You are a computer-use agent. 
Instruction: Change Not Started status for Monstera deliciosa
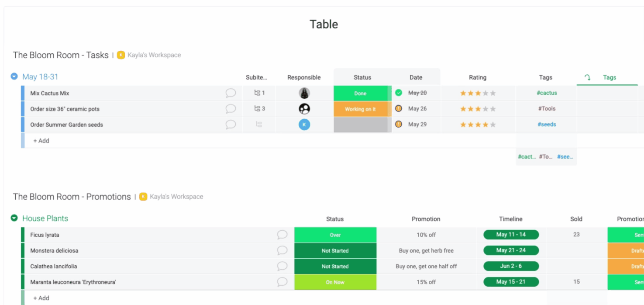pyautogui.click(x=335, y=250)
